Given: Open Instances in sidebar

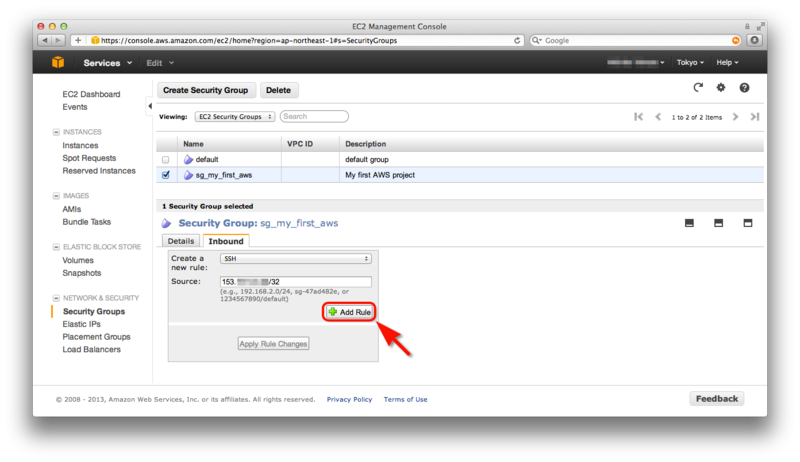Looking at the screenshot, I should [80, 145].
